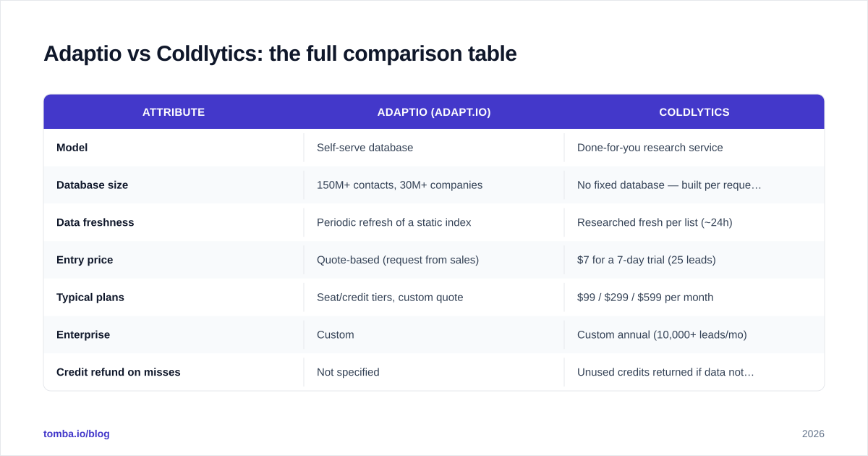Click the '$7 for a 7-day trial (25 leads)' cell
The height and width of the screenshot is (456, 868).
pyautogui.click(x=694, y=260)
